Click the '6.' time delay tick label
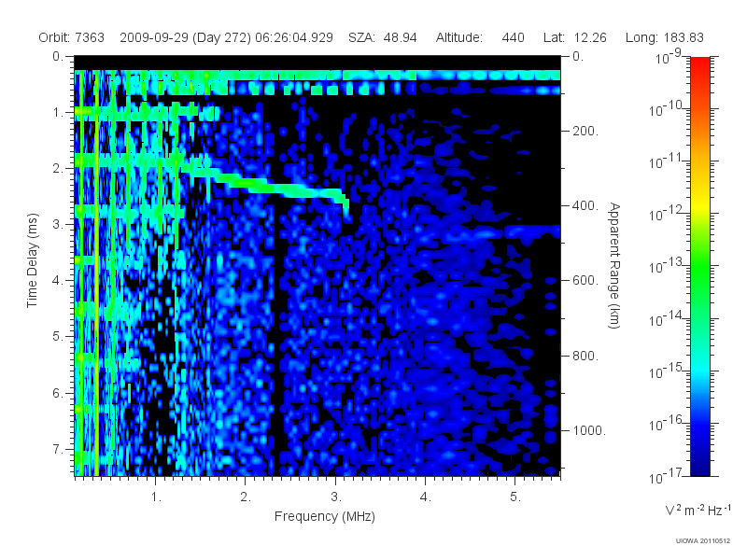 click(58, 393)
